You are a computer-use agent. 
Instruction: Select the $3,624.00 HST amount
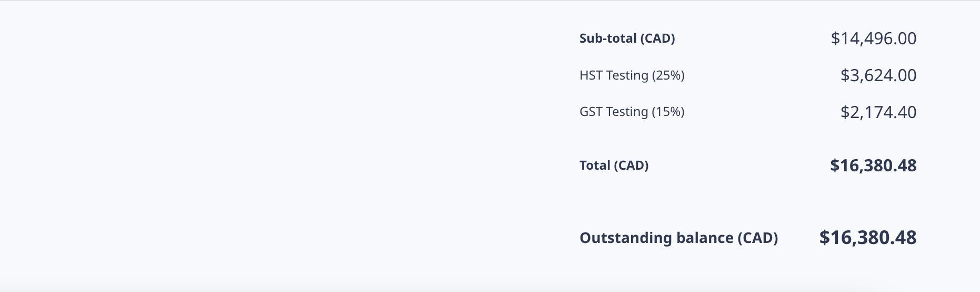click(878, 75)
